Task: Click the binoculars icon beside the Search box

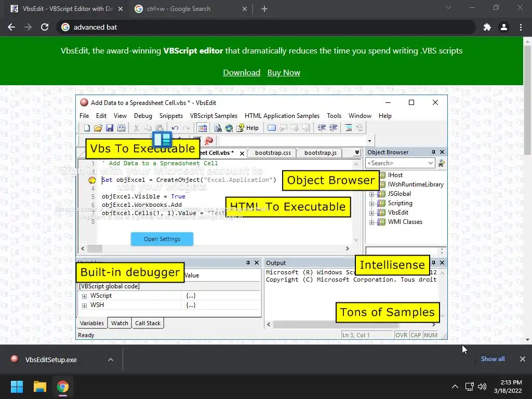Action: (x=442, y=164)
